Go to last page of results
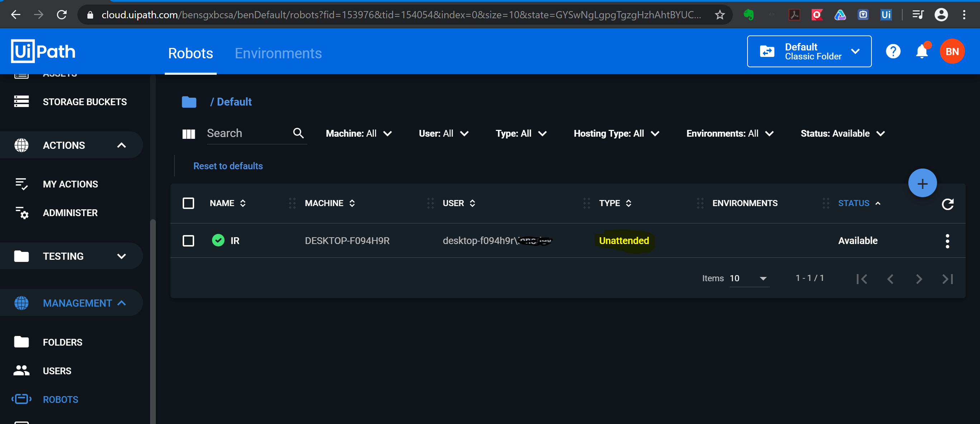 [x=947, y=279]
